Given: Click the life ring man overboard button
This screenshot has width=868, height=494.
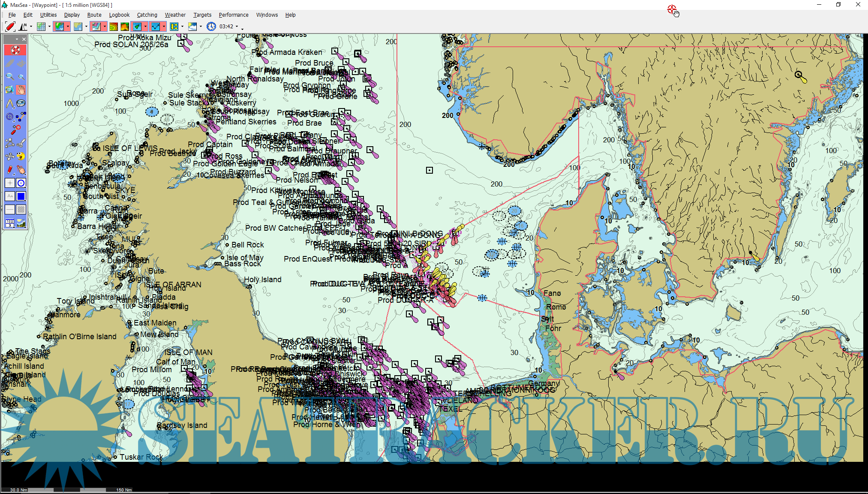Looking at the screenshot, I should tap(15, 50).
